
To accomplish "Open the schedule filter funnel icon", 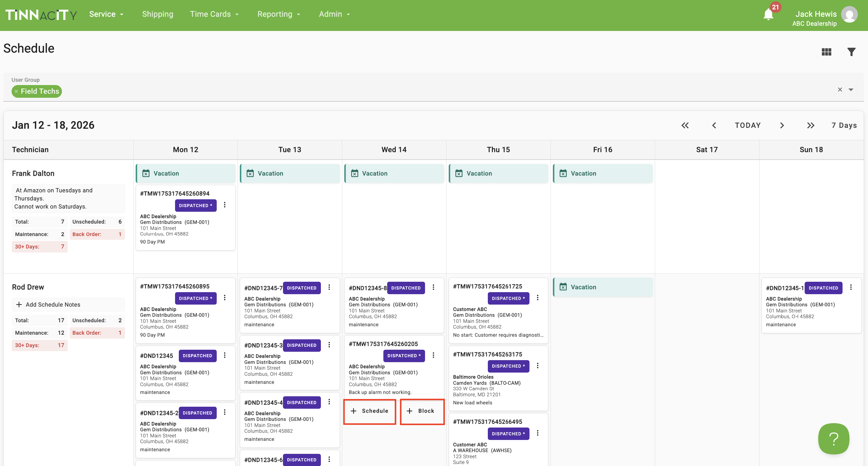I will pyautogui.click(x=851, y=52).
